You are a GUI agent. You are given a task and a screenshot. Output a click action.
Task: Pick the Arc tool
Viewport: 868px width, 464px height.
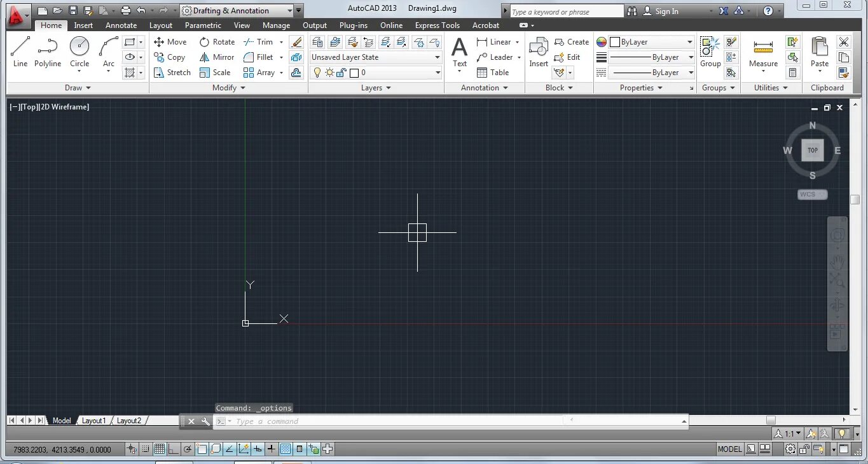tap(109, 52)
